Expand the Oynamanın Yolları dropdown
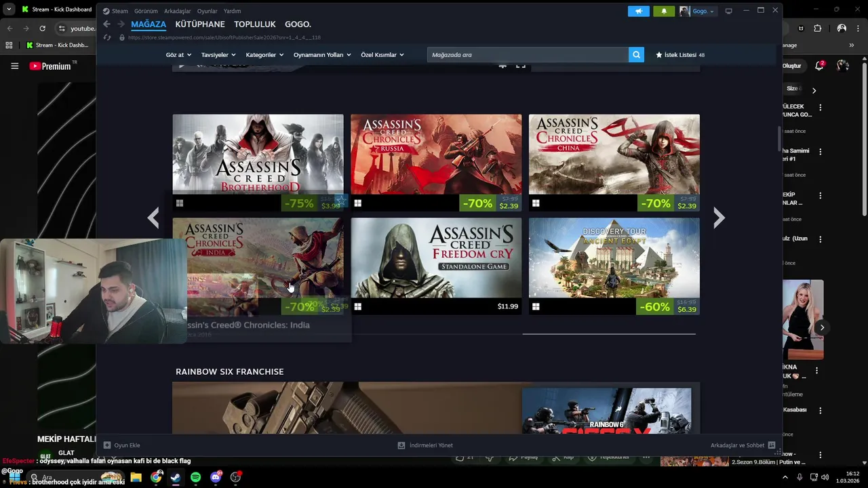Image resolution: width=868 pixels, height=488 pixels. [x=322, y=55]
